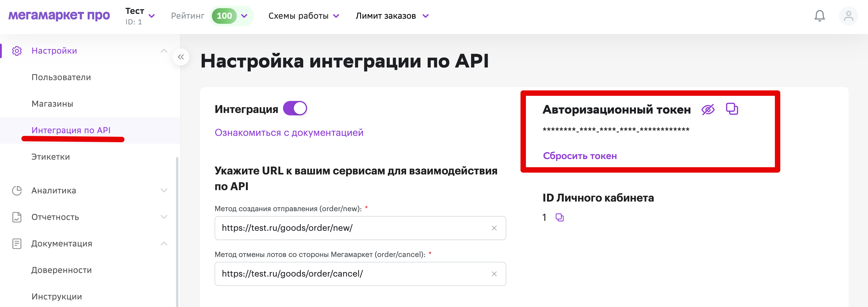
Task: Open Ознакомиться с документацией link
Action: click(289, 133)
